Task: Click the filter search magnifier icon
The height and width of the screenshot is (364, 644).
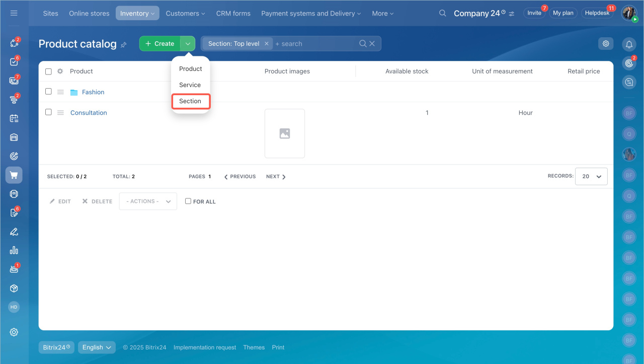Action: pyautogui.click(x=363, y=44)
